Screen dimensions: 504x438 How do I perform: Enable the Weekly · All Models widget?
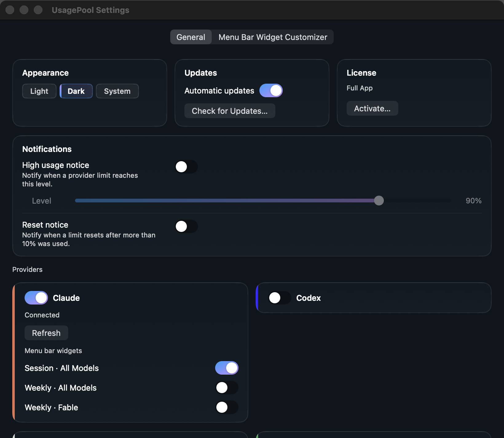point(227,388)
